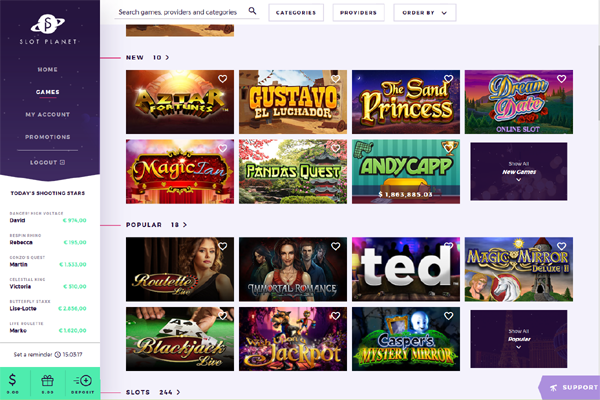The width and height of the screenshot is (600, 400).
Task: Toggle heart on Casper's Mystery Mirror
Action: [448, 316]
